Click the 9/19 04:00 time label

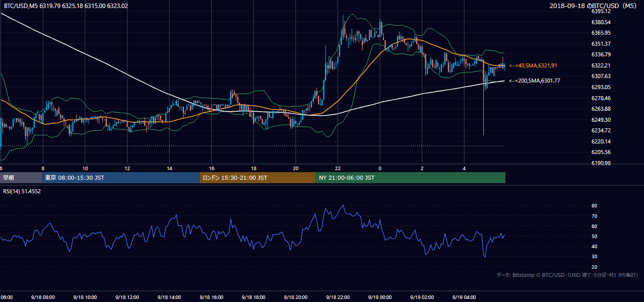(x=464, y=297)
